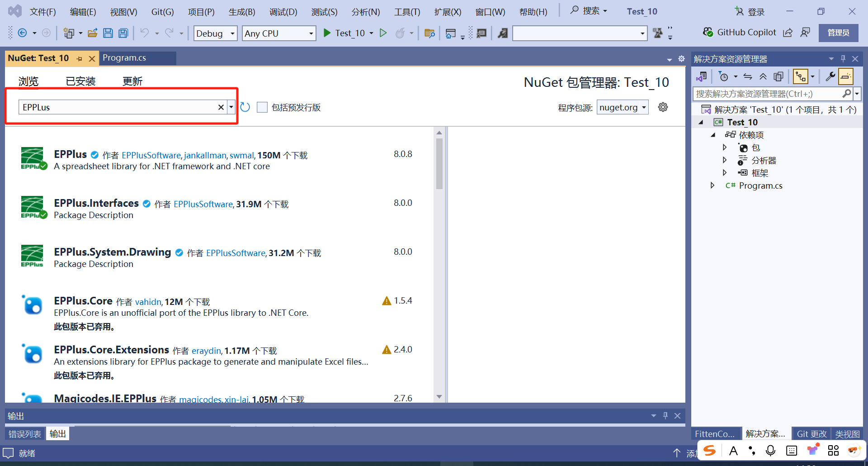Viewport: 868px width, 466px height.
Task: Start debugging Test_10 with green play
Action: point(327,33)
